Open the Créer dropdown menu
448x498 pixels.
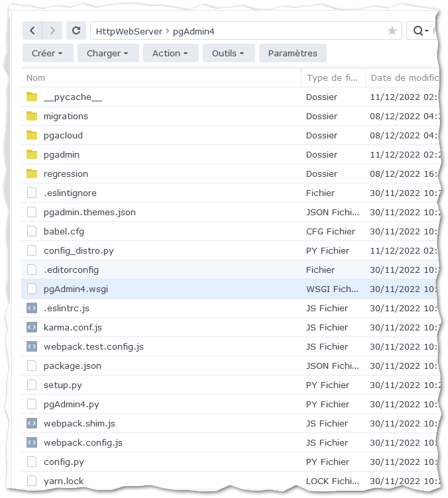(47, 53)
